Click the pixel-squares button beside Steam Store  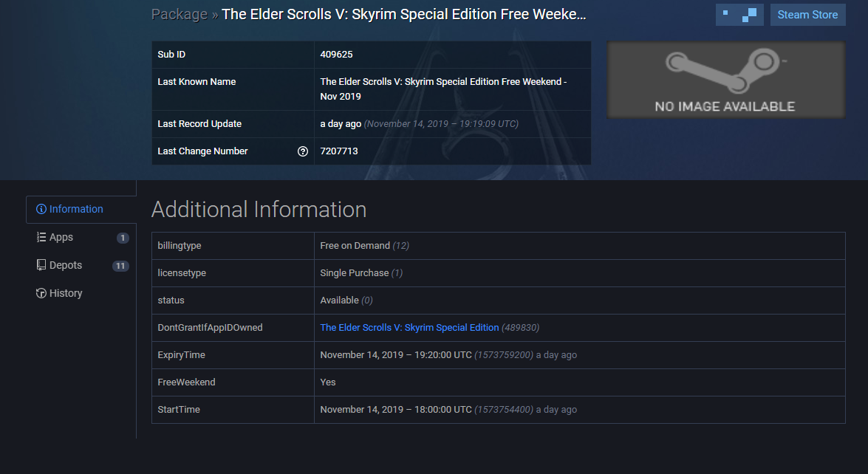coord(739,15)
